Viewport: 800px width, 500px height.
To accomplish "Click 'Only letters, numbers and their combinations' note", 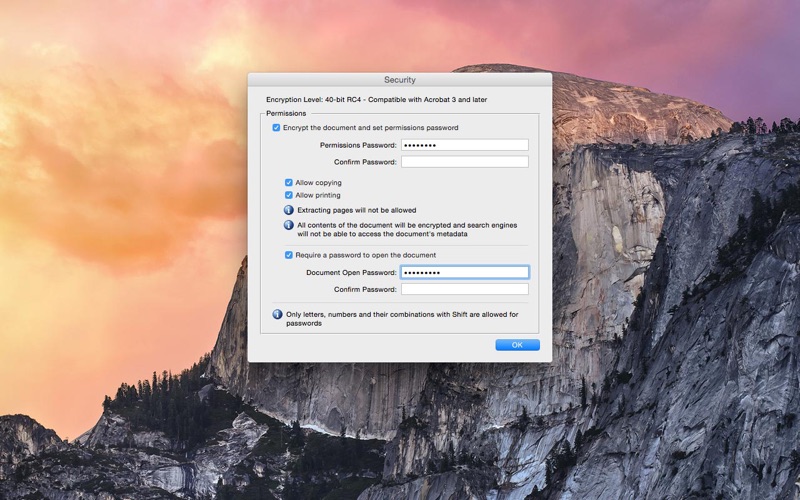I will [402, 319].
